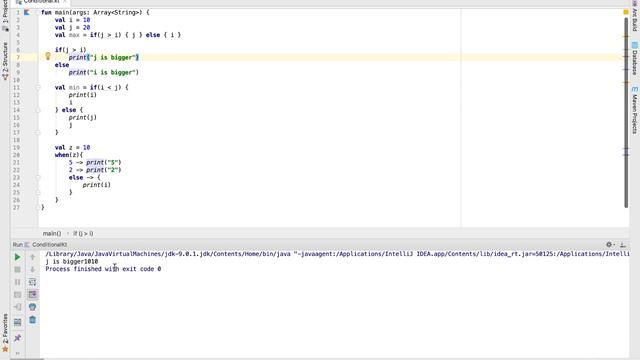This screenshot has width=640, height=360.
Task: Collapse code block at line 11 fold marker
Action: [x=38, y=87]
